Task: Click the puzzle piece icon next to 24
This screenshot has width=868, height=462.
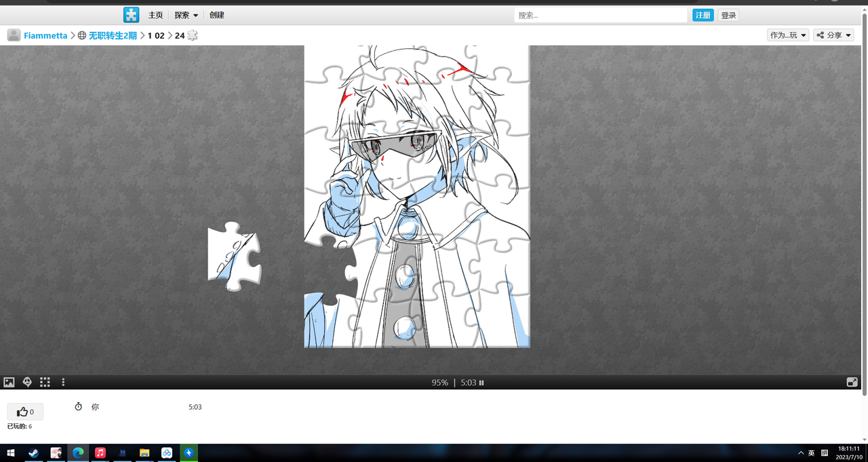Action: [193, 35]
